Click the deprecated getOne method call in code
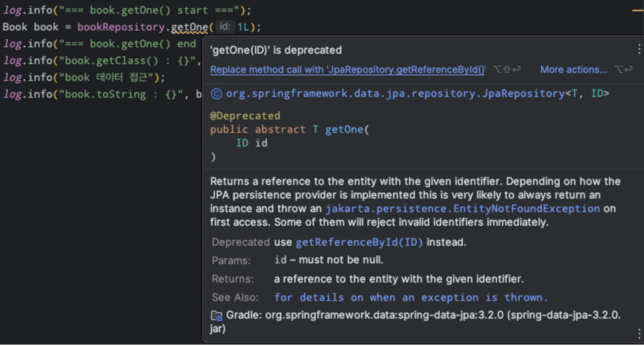This screenshot has height=346, width=644. click(x=189, y=27)
